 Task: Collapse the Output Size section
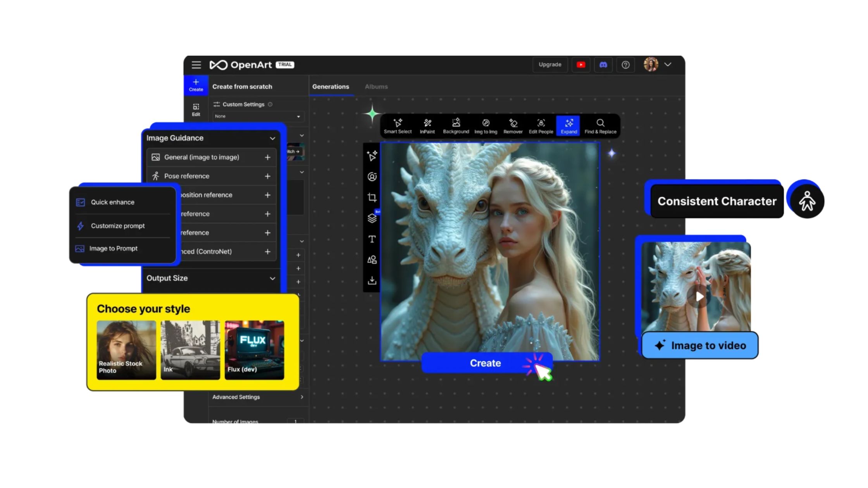(x=272, y=278)
